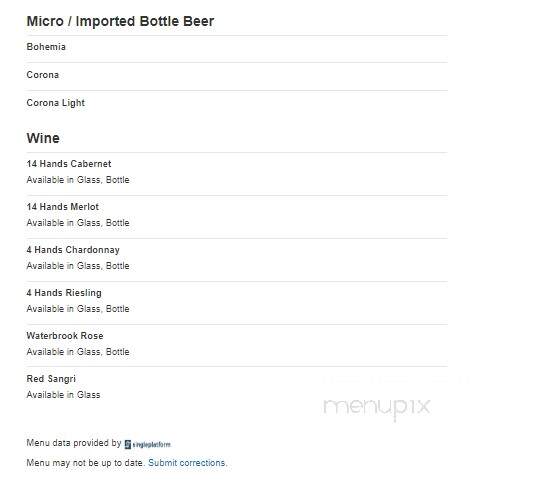
Task: Click the Menu may not be up to date note
Action: tap(86, 463)
